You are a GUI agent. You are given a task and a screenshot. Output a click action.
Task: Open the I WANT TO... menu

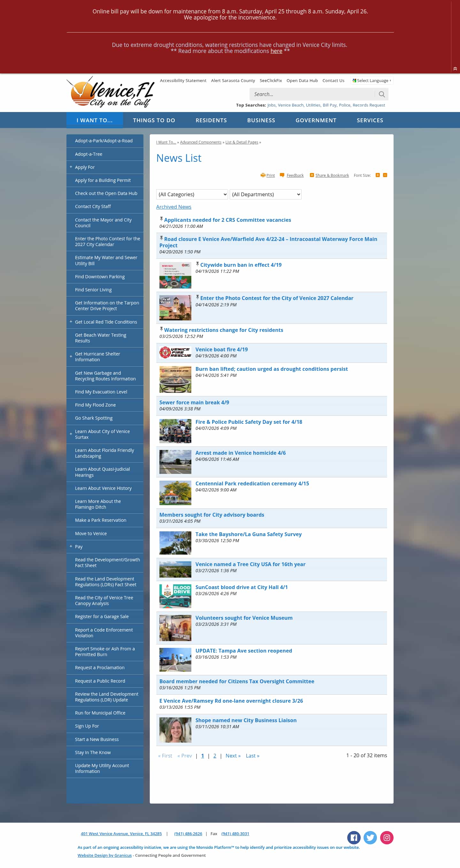tap(95, 120)
